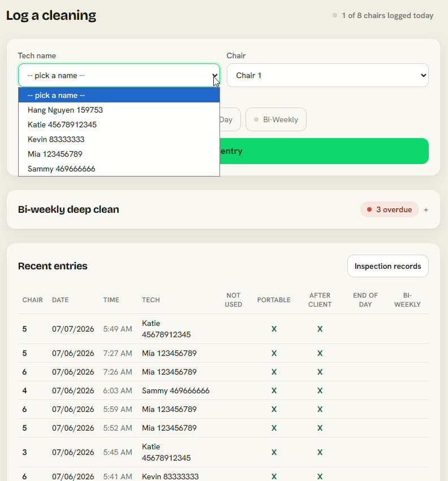This screenshot has width=448, height=481.
Task: Click the NOT USED column header
Action: 234,300
